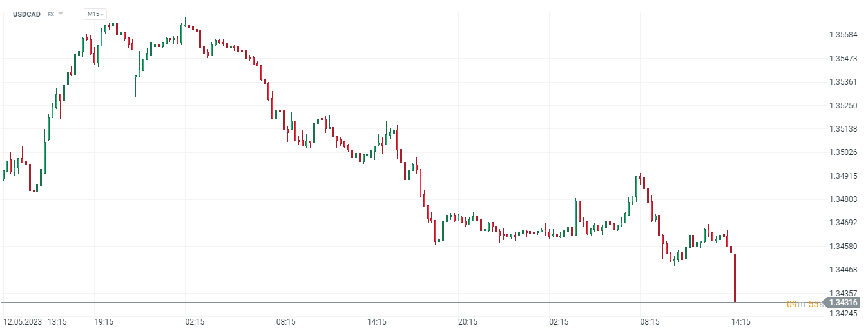Click the latest large red candle
Screen dimensions: 868x333
(735, 277)
